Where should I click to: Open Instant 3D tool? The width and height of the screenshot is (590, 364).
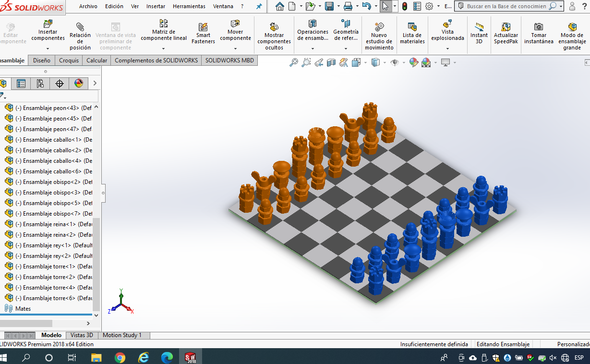[479, 33]
